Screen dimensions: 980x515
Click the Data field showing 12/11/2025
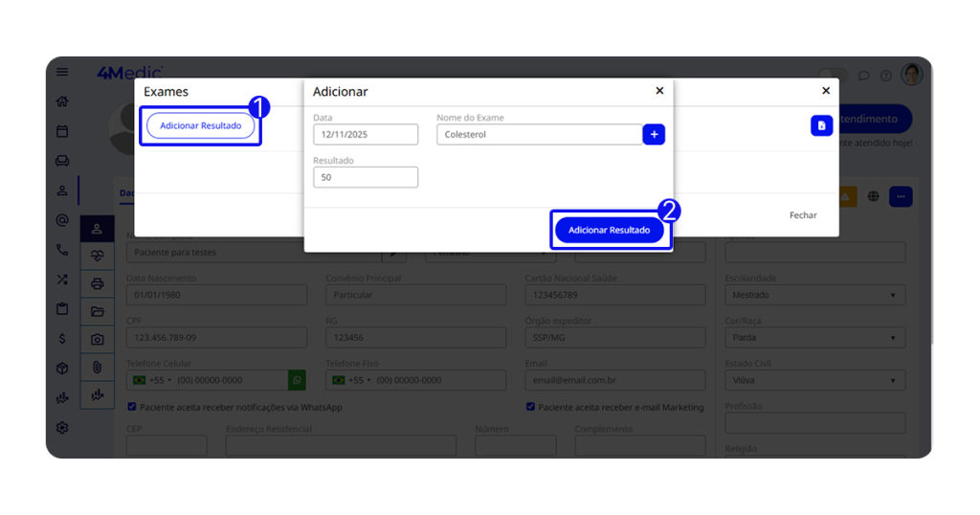click(x=365, y=135)
